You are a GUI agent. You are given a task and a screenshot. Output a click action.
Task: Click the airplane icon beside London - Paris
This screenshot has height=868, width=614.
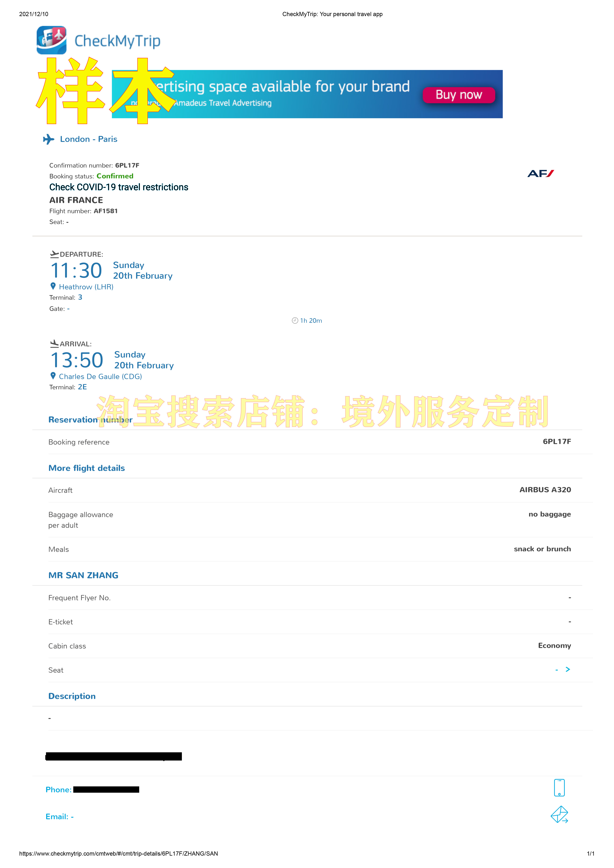pyautogui.click(x=48, y=139)
